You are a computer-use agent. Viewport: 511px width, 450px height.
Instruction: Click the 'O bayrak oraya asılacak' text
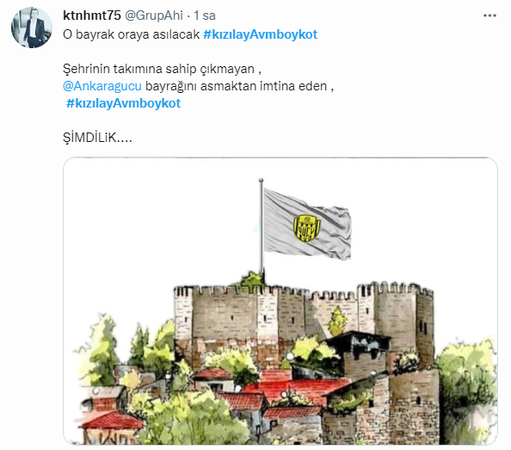(x=131, y=35)
